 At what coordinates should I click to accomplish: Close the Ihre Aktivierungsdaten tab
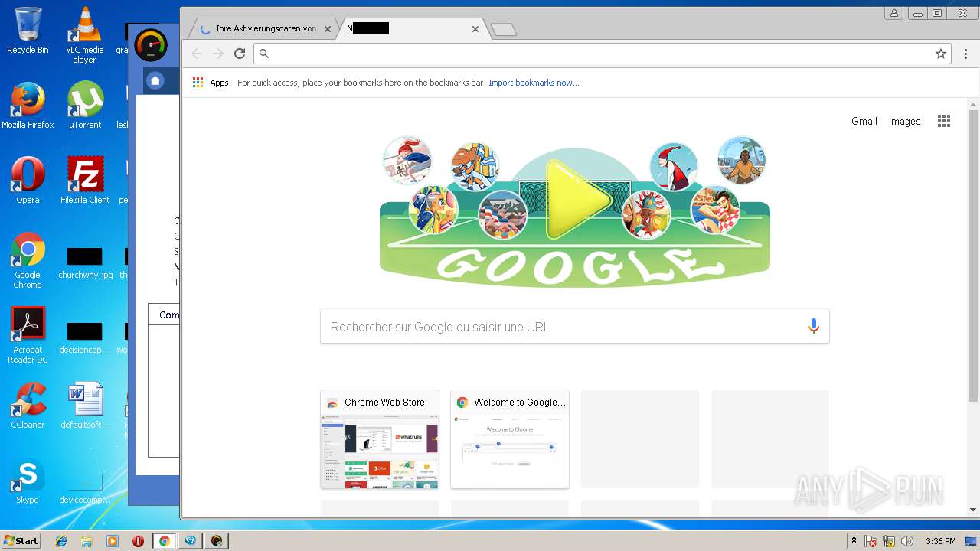pos(328,29)
